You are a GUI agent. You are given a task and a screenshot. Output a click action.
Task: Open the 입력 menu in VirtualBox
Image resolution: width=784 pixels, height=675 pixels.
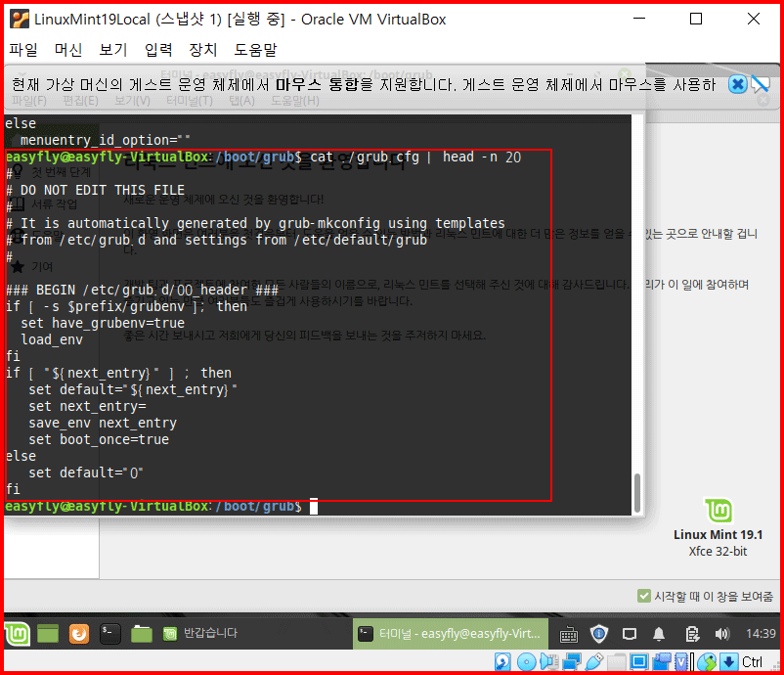pos(158,50)
